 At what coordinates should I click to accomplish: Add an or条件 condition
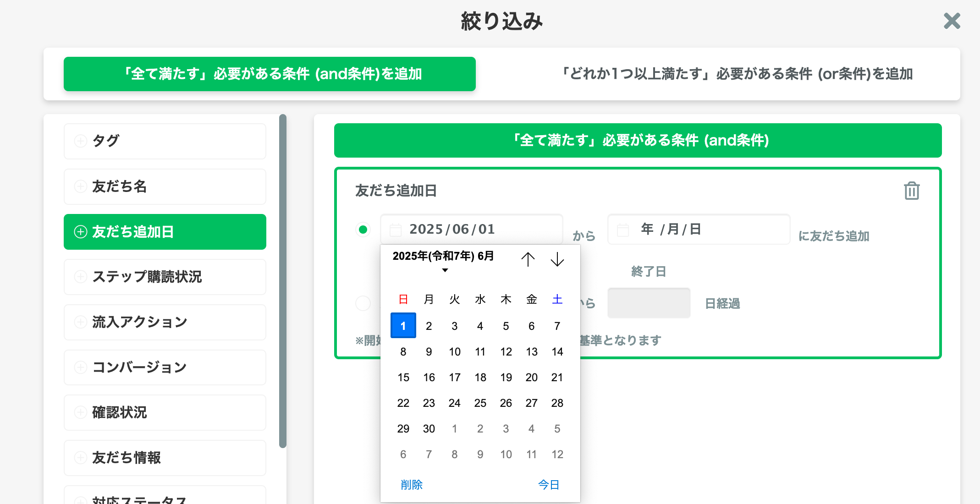tap(737, 74)
